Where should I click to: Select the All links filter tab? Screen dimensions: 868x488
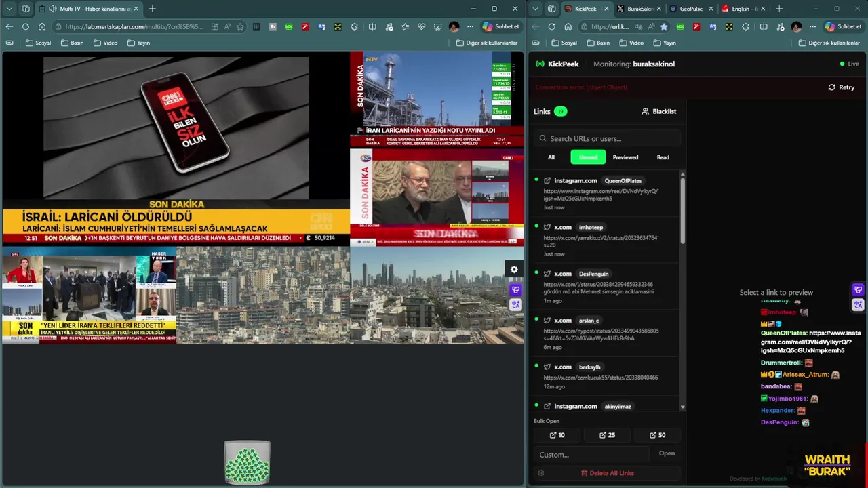(551, 157)
